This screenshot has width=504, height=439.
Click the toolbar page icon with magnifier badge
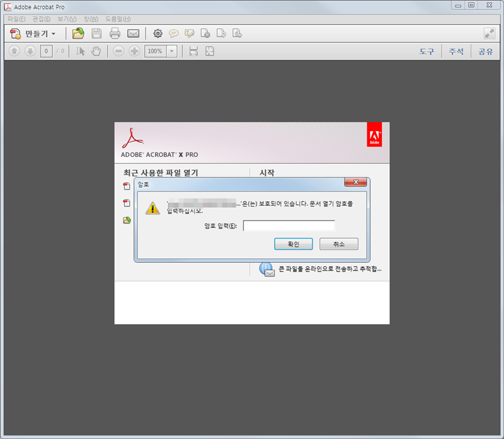[237, 33]
